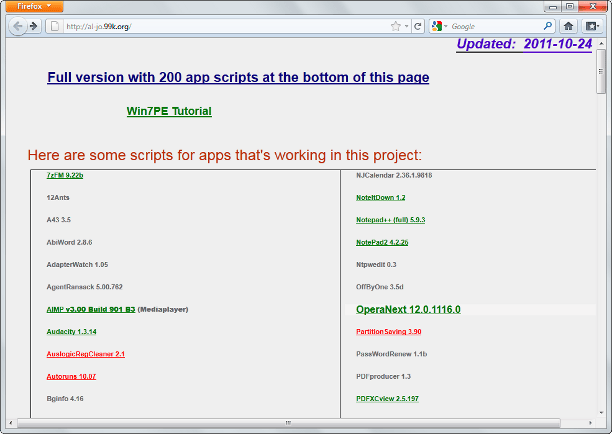This screenshot has width=612, height=434.
Task: Open the 7zFM 9.22b script link
Action: (x=65, y=175)
